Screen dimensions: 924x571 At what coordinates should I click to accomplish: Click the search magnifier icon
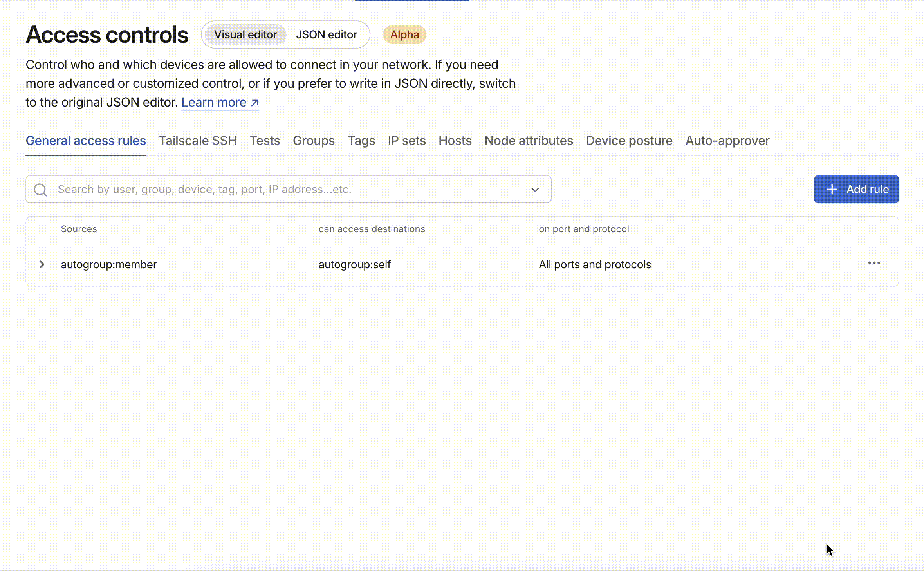click(x=40, y=190)
